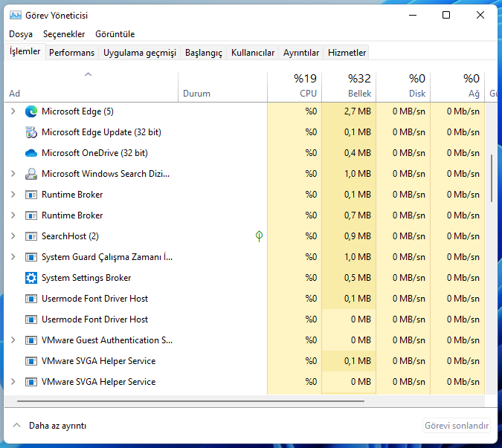Click VMware SVGA Helper Service icon with 0 MB
Viewport: 502px width, 448px height.
point(31,381)
